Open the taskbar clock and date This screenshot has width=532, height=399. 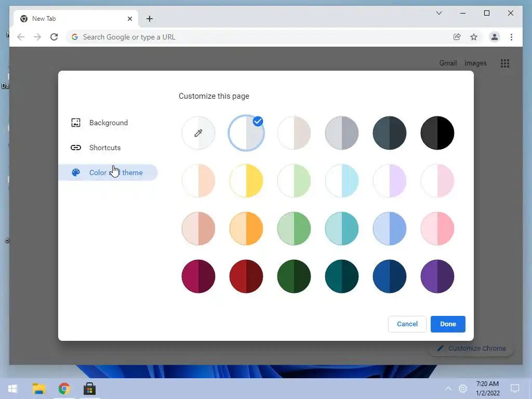[487, 389]
